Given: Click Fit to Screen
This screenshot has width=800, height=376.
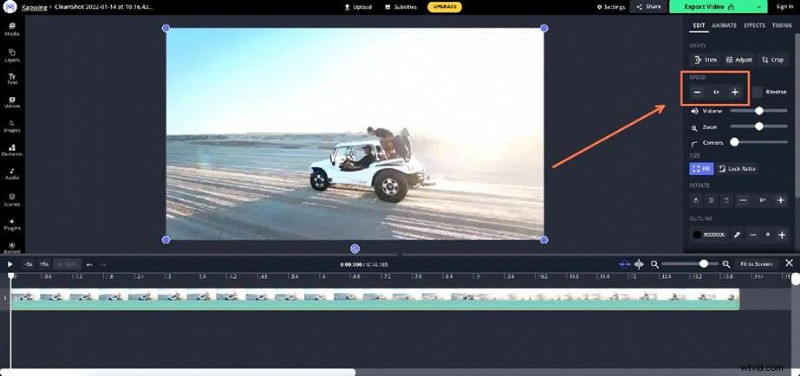Looking at the screenshot, I should coord(756,264).
